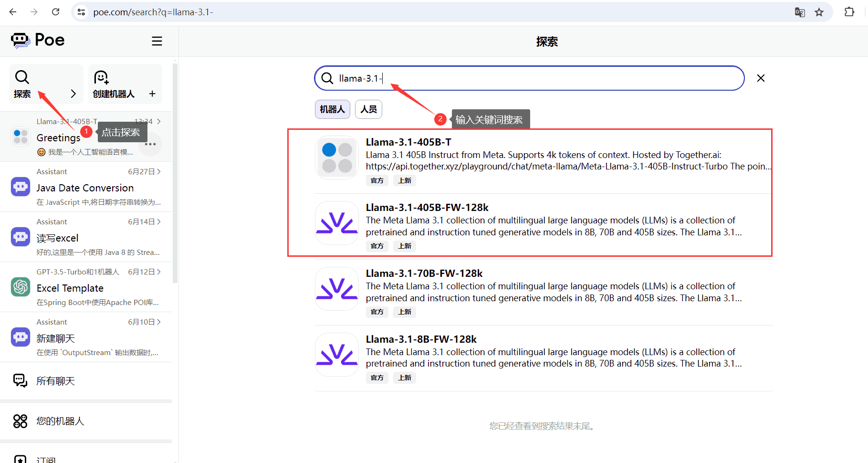
Task: Click the browser address bar URL
Action: (x=153, y=12)
